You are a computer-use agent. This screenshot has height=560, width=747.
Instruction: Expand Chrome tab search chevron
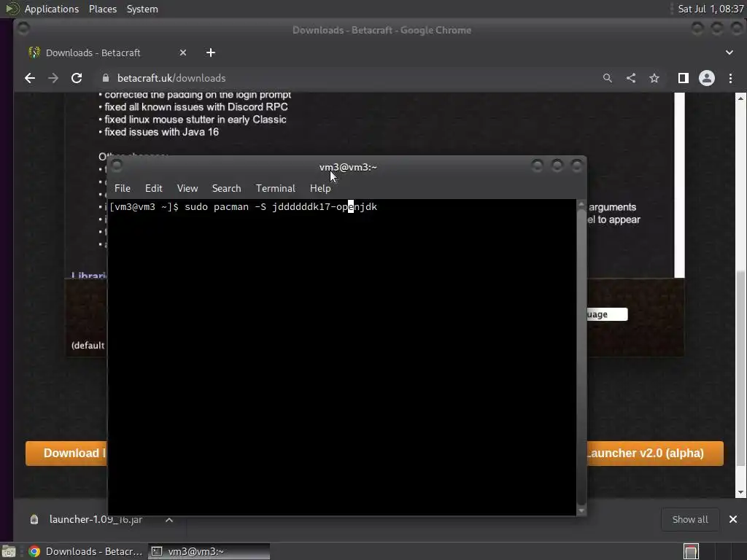point(729,52)
